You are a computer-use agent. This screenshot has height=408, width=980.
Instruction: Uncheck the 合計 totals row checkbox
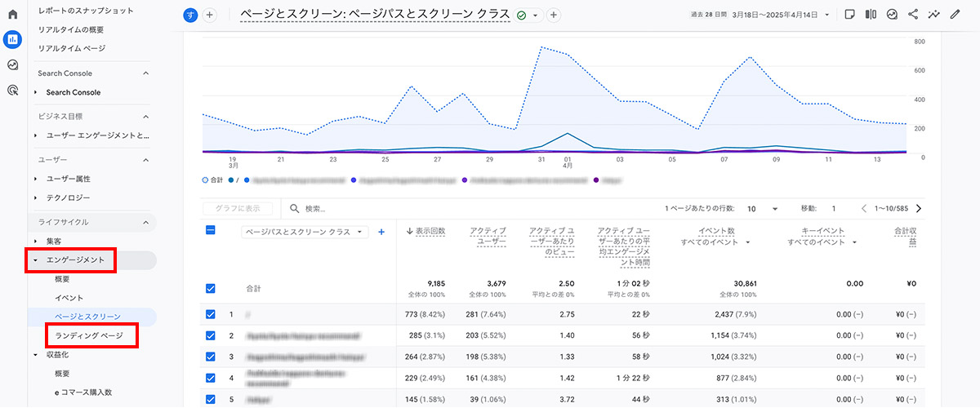coord(211,288)
